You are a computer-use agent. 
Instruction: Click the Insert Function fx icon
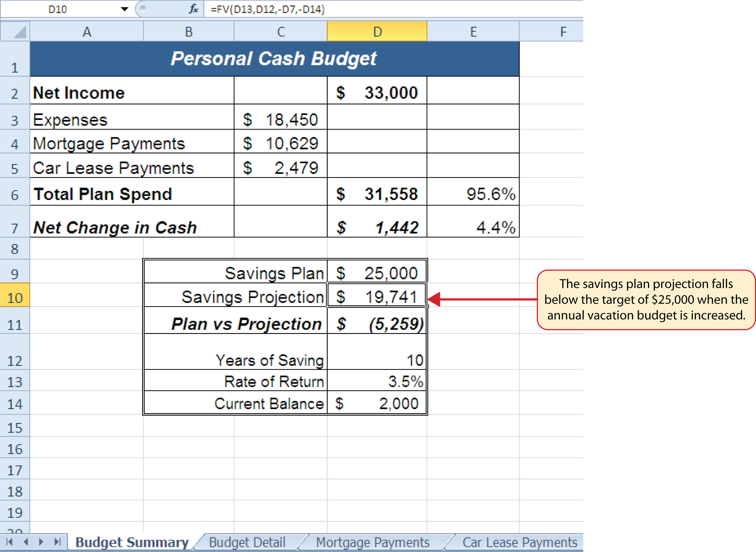coord(193,9)
